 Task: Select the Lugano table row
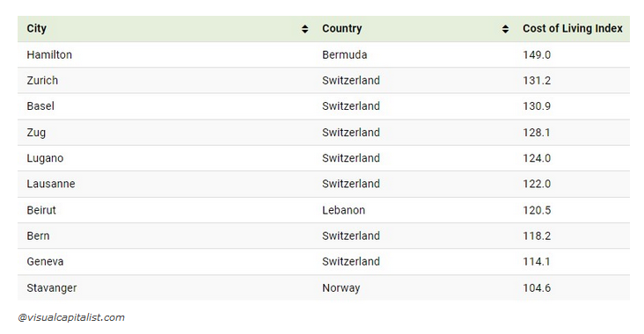pyautogui.click(x=324, y=158)
